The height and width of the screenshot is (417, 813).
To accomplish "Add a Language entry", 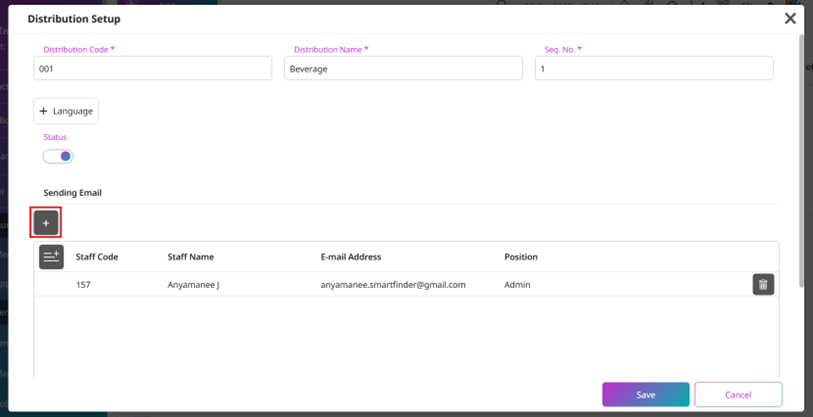I will point(66,111).
